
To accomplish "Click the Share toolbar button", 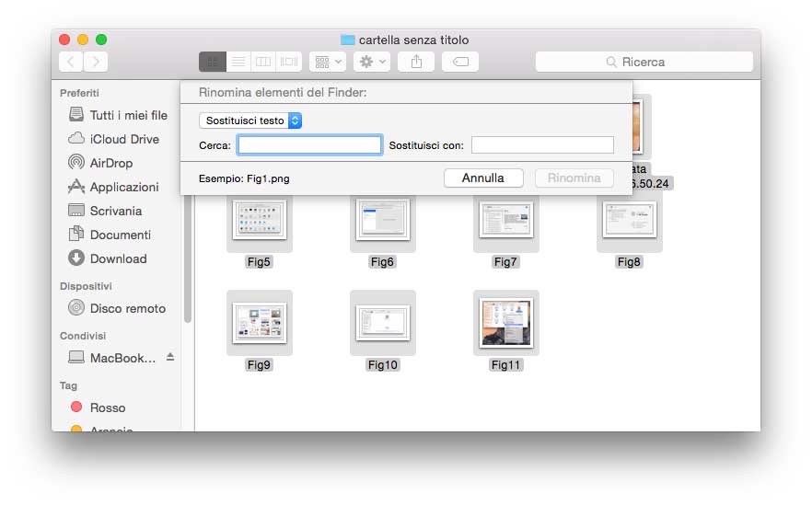I will click(x=416, y=63).
